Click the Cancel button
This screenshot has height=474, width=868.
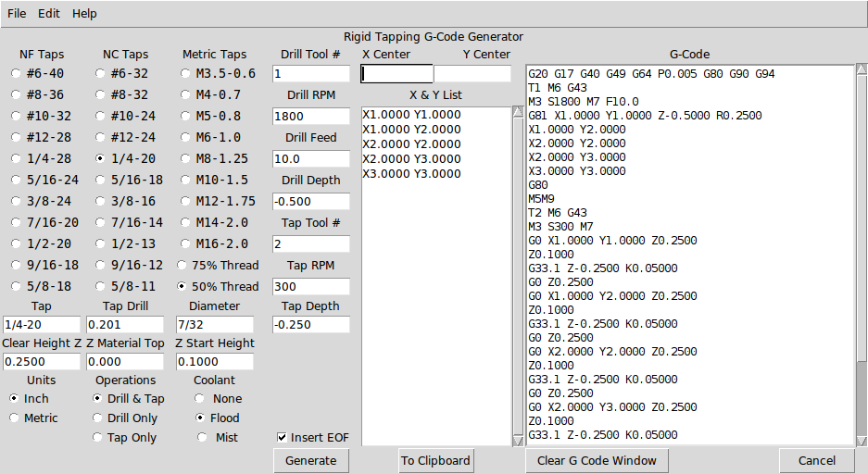[x=817, y=461]
